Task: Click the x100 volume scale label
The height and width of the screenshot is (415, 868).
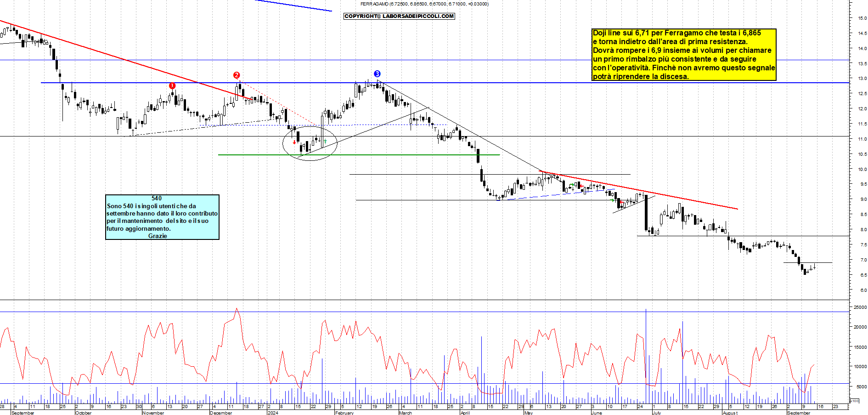Action: (x=854, y=401)
